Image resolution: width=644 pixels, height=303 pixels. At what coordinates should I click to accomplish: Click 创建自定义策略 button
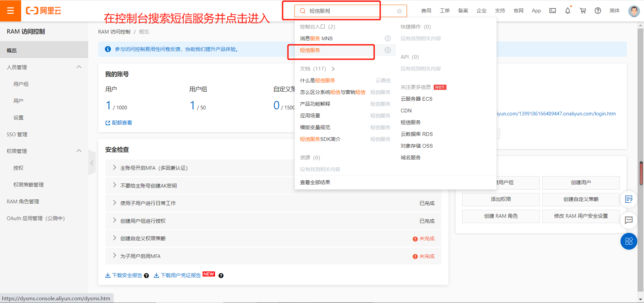(x=581, y=199)
